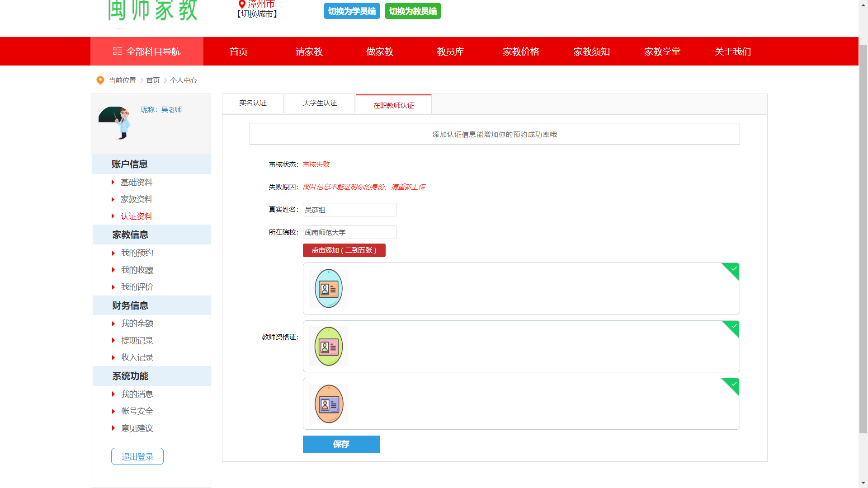This screenshot has width=868, height=488.
Task: Switch to the 实名认证 tab
Action: click(253, 103)
